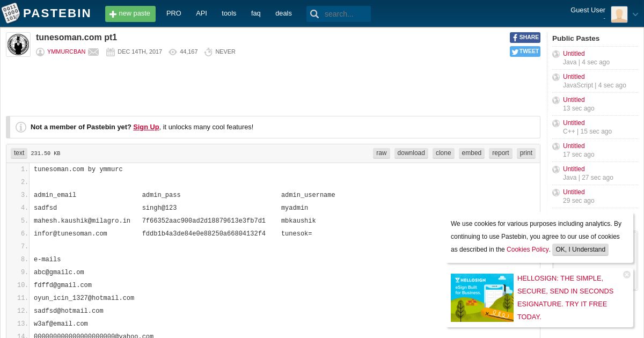Open the API menu item
This screenshot has width=644, height=338.
[x=201, y=13]
